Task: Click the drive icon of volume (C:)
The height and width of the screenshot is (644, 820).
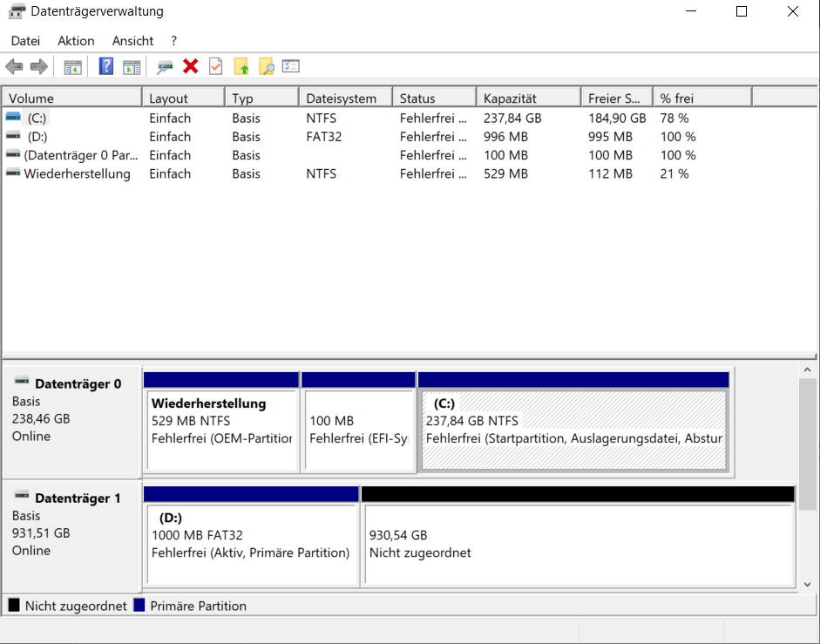Action: click(x=13, y=117)
